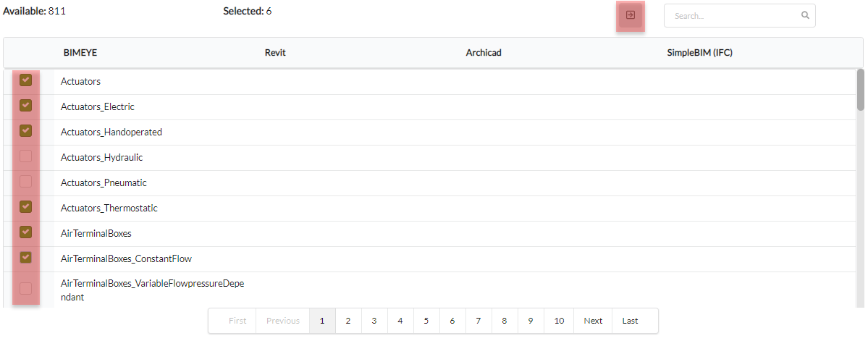Click the Next page button
Viewport: 868px width, 341px height.
point(593,321)
